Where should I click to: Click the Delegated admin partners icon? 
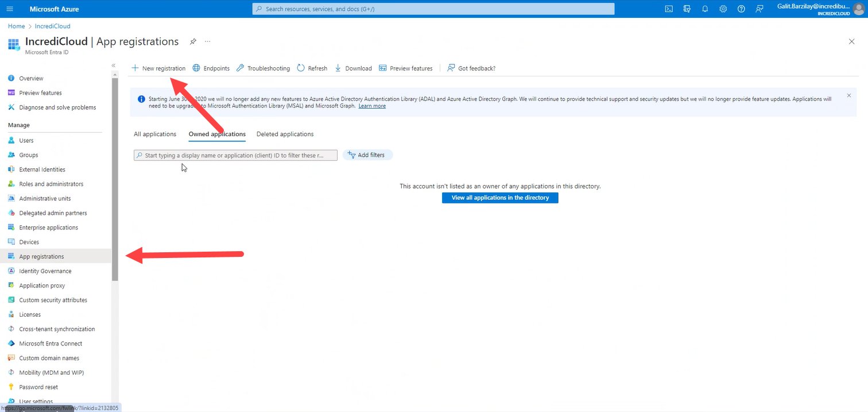click(11, 213)
